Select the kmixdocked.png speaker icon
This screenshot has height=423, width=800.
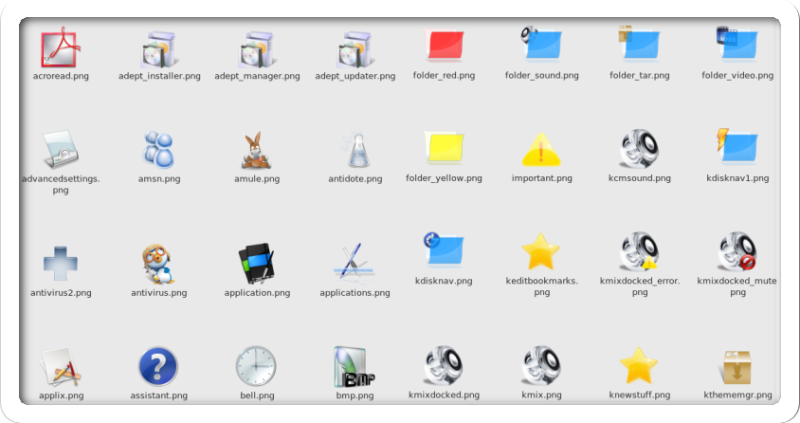(x=443, y=365)
